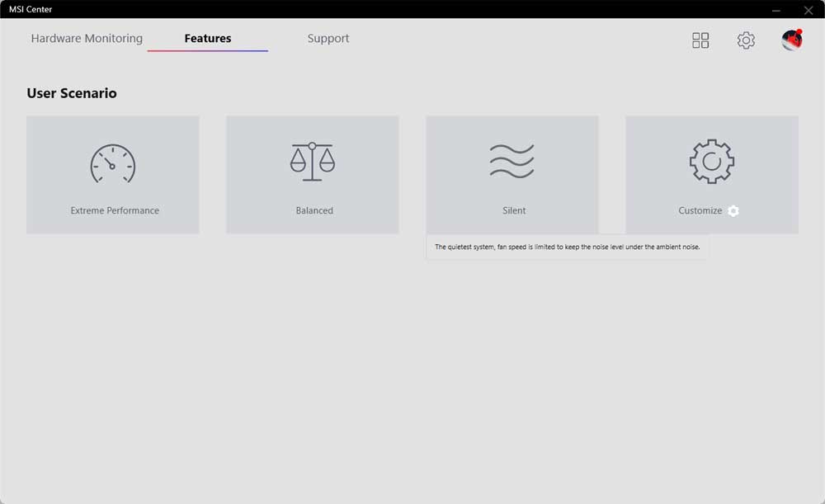Screen dimensions: 825x504
Task: Click the User Scenario heading
Action: (x=72, y=93)
